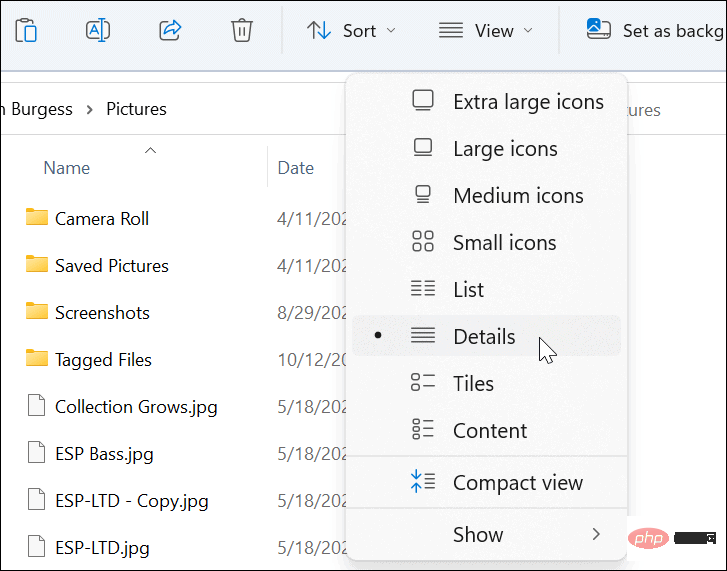Sort by the Name column header

(67, 168)
